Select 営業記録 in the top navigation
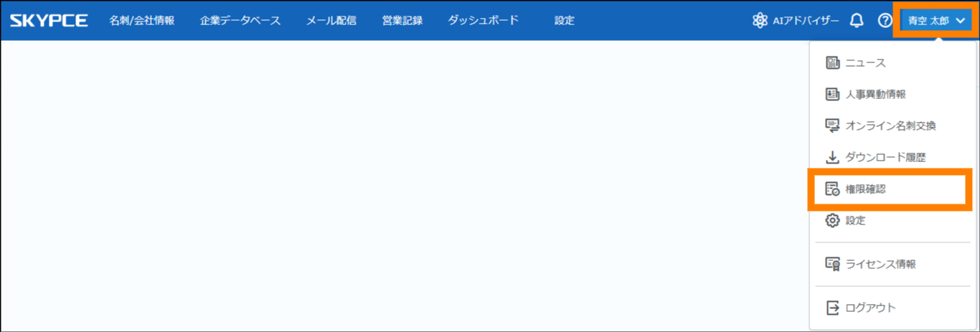This screenshot has width=980, height=332. pos(402,20)
